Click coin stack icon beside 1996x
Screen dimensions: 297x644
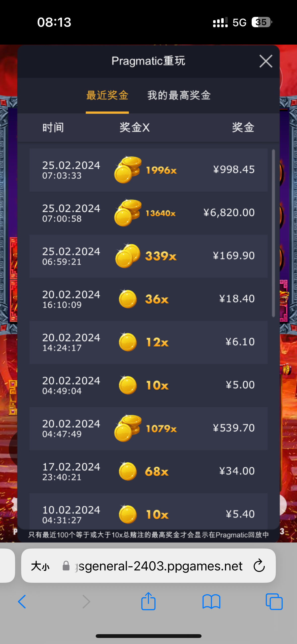tap(128, 170)
